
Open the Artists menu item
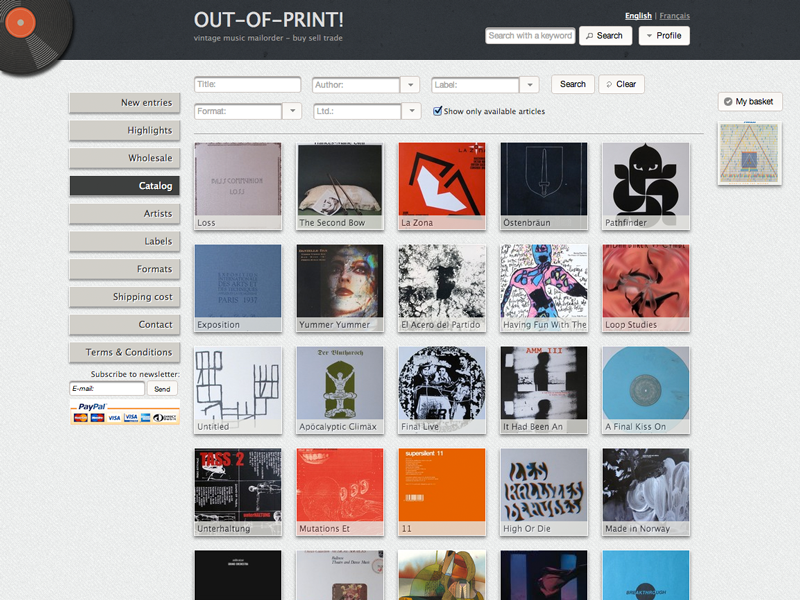click(x=124, y=214)
